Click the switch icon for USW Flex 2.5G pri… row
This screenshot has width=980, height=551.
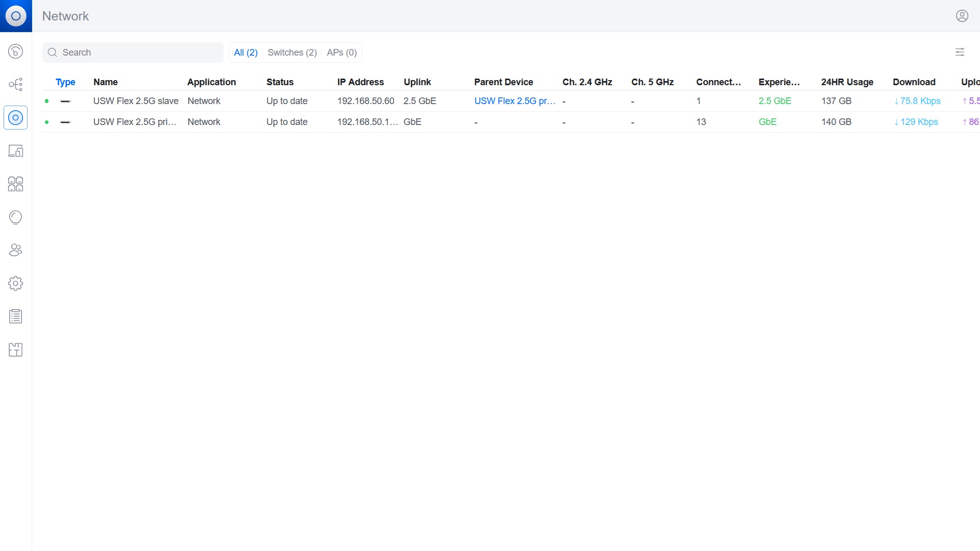click(65, 122)
